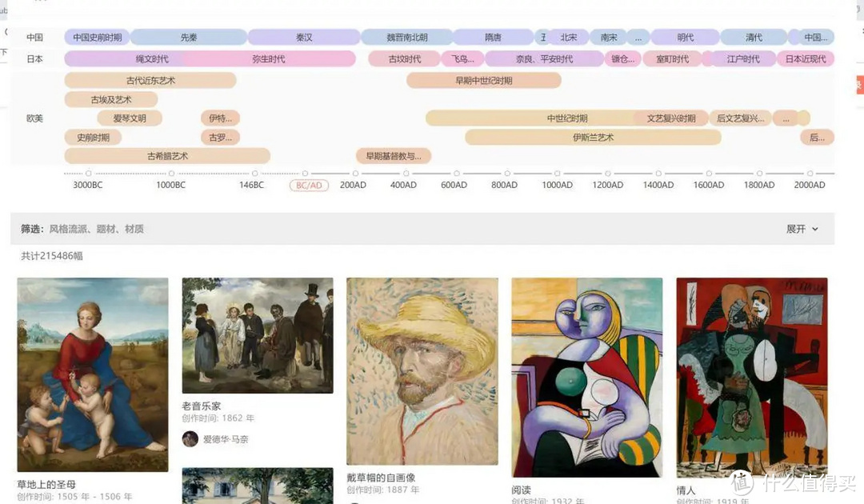Select the 先秦 period in China row
Viewport: 864px width, 504px height.
point(189,38)
